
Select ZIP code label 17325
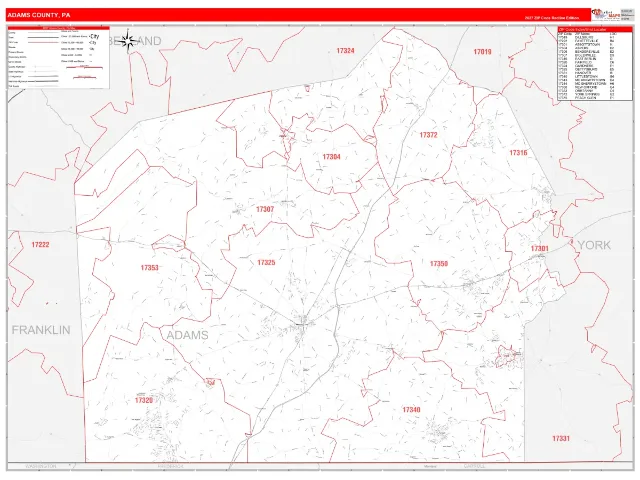pyautogui.click(x=266, y=262)
